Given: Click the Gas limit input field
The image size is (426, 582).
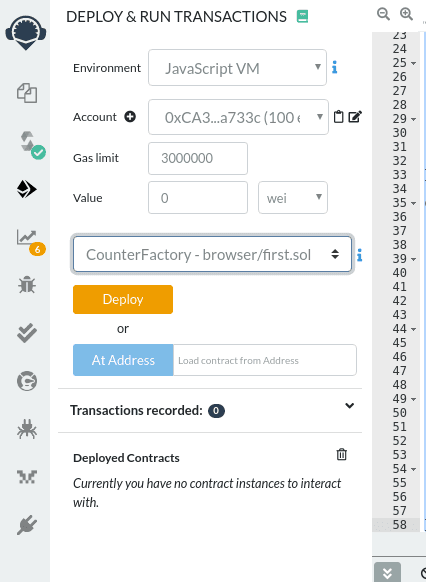Looking at the screenshot, I should (x=198, y=158).
